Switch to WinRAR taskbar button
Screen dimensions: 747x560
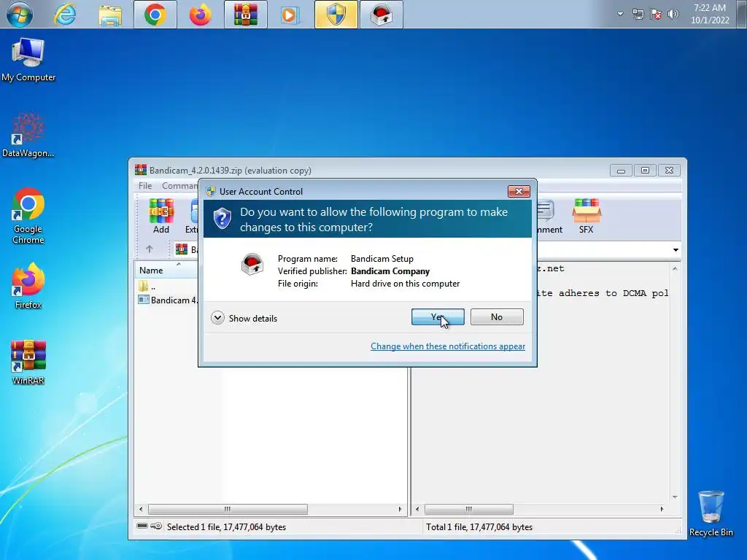(245, 15)
